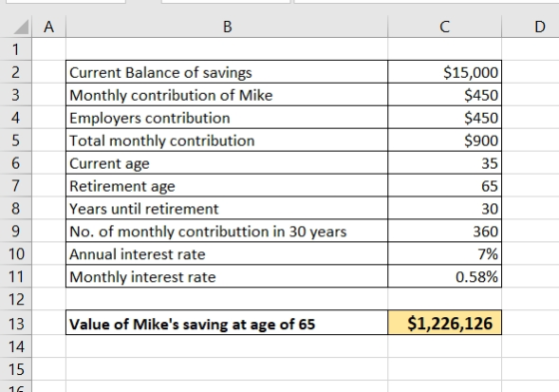Click the 'Current age' label cell
This screenshot has height=392, width=559.
click(227, 163)
